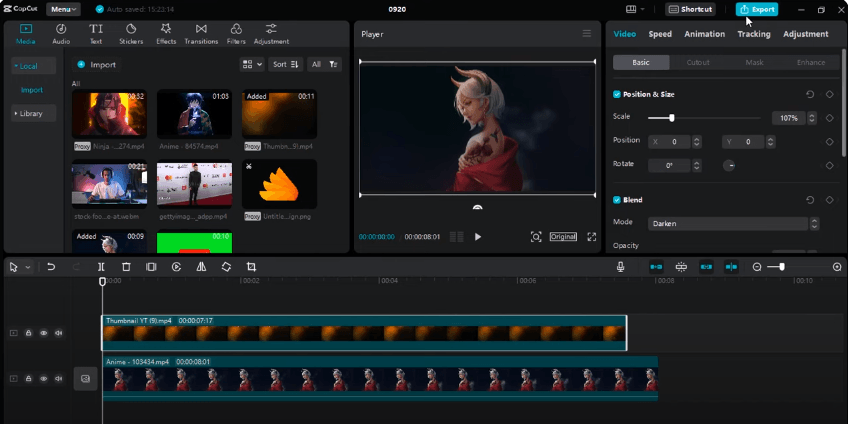Collapse the Local section
This screenshot has width=848, height=424.
pyautogui.click(x=33, y=66)
